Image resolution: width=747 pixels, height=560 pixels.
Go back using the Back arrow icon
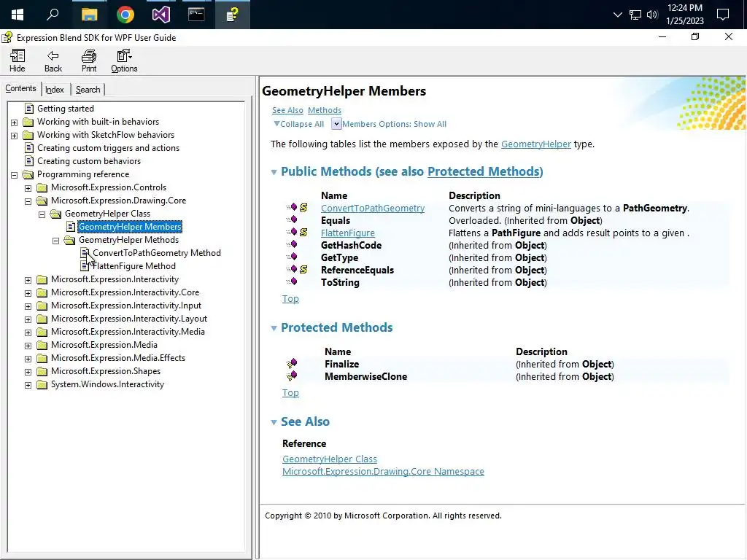[x=53, y=56]
